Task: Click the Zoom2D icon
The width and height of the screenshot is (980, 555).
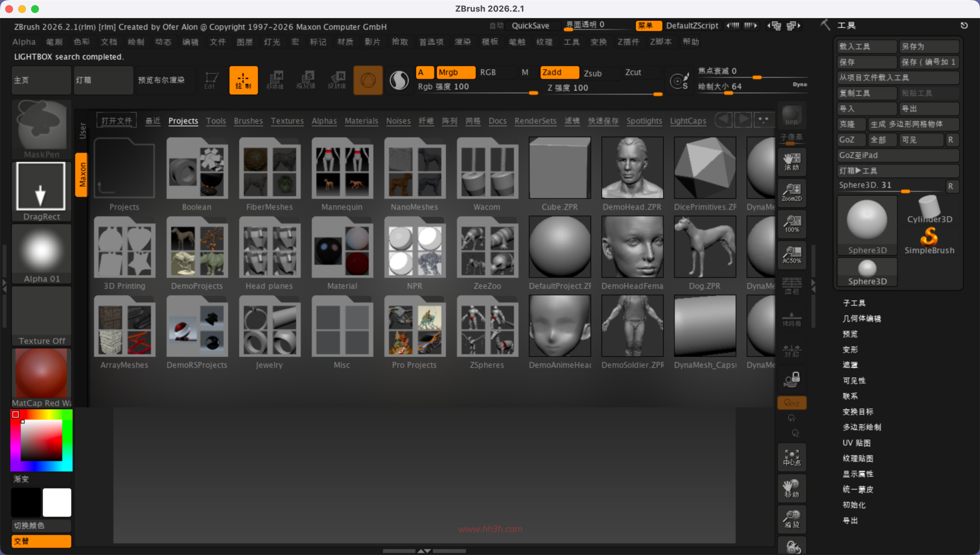Action: 792,193
